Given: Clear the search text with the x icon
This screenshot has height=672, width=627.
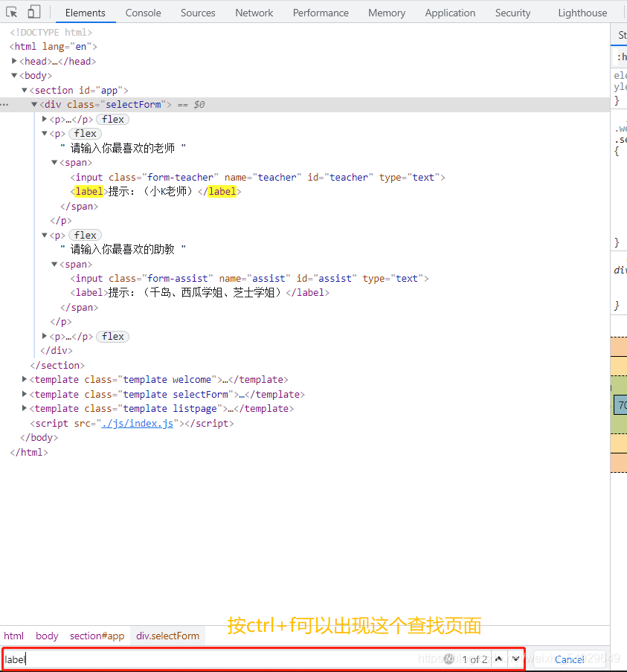Looking at the screenshot, I should (448, 659).
